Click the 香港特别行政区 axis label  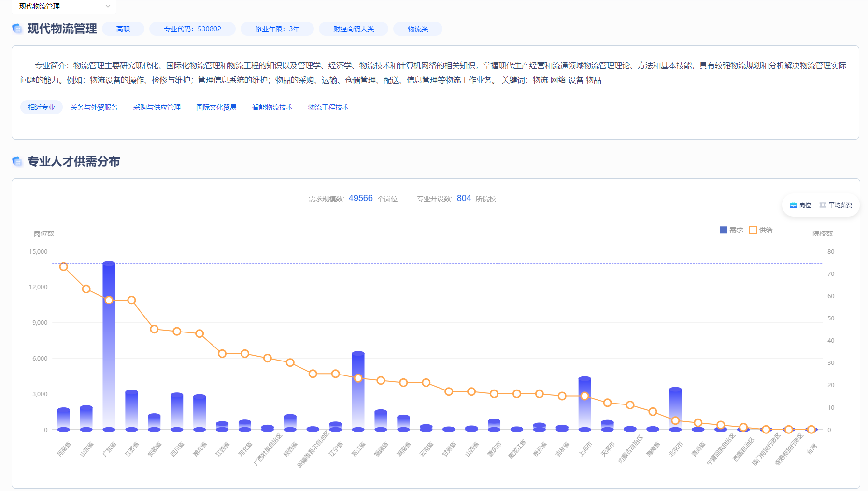click(789, 449)
